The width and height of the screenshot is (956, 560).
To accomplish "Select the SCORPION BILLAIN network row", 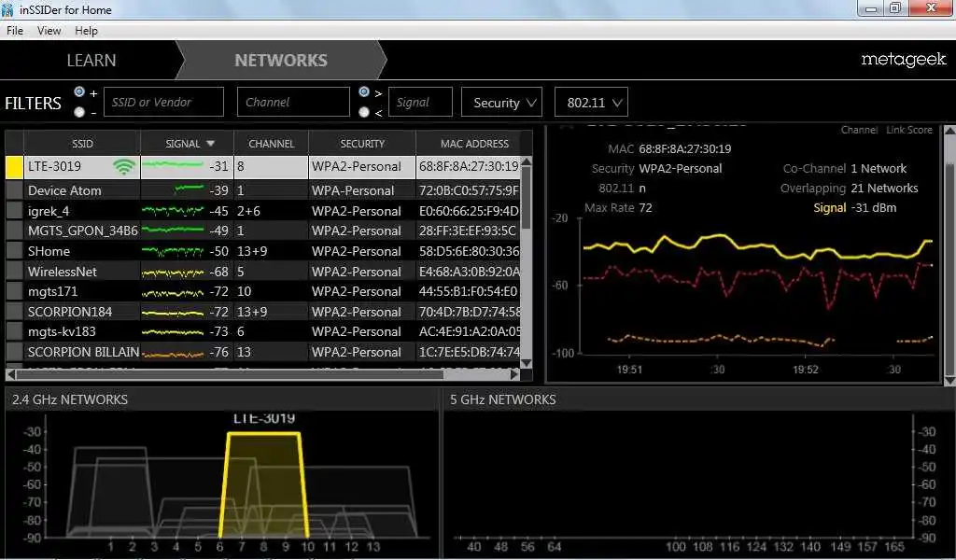I will (x=263, y=352).
